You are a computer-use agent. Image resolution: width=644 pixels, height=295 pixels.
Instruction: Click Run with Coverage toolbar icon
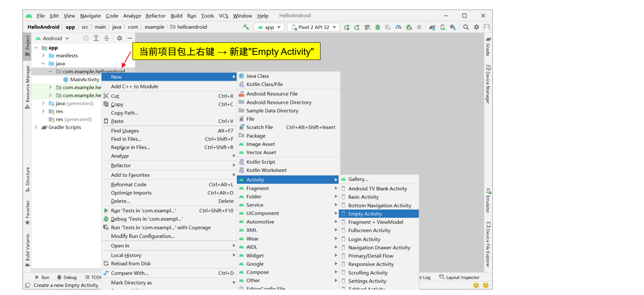[388, 27]
